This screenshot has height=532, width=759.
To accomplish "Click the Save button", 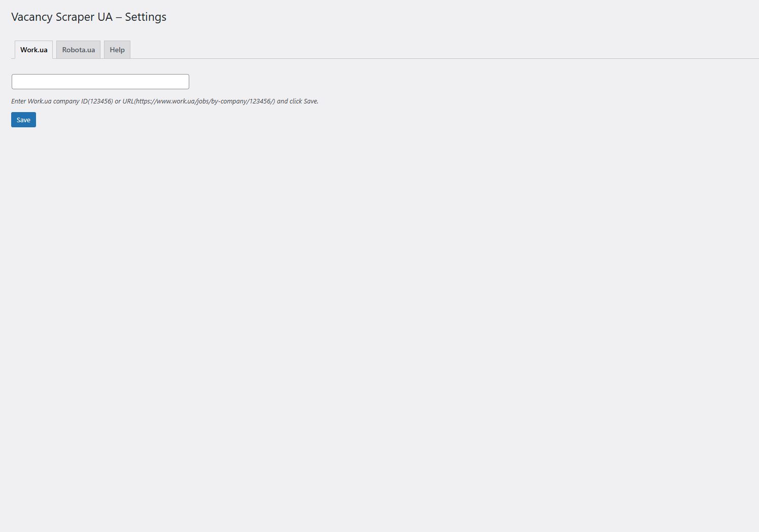I will [x=23, y=120].
